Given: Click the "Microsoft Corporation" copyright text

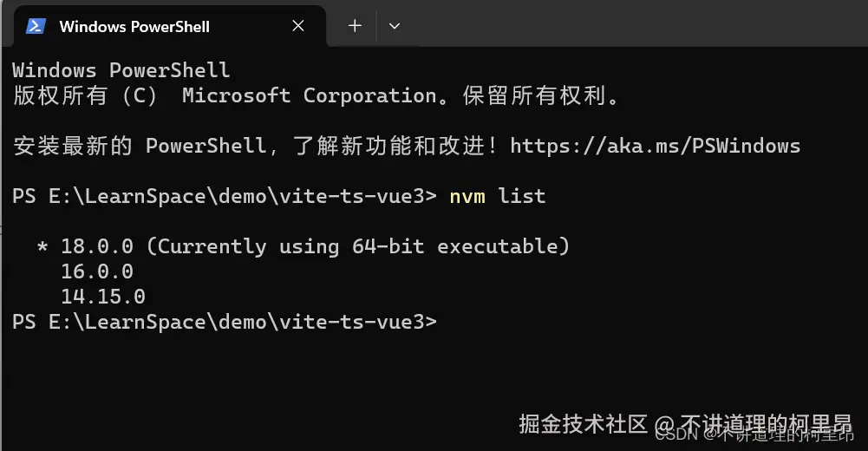Looking at the screenshot, I should tap(309, 95).
